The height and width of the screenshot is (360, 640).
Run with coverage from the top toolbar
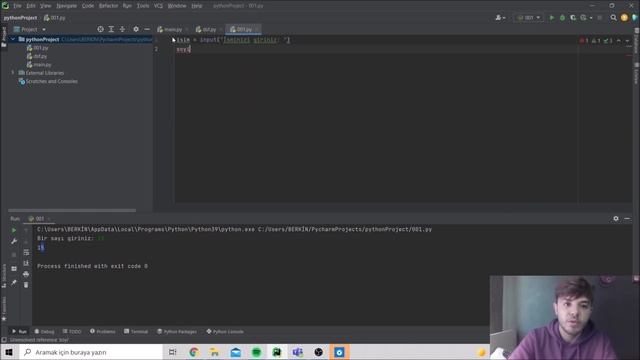tap(573, 18)
